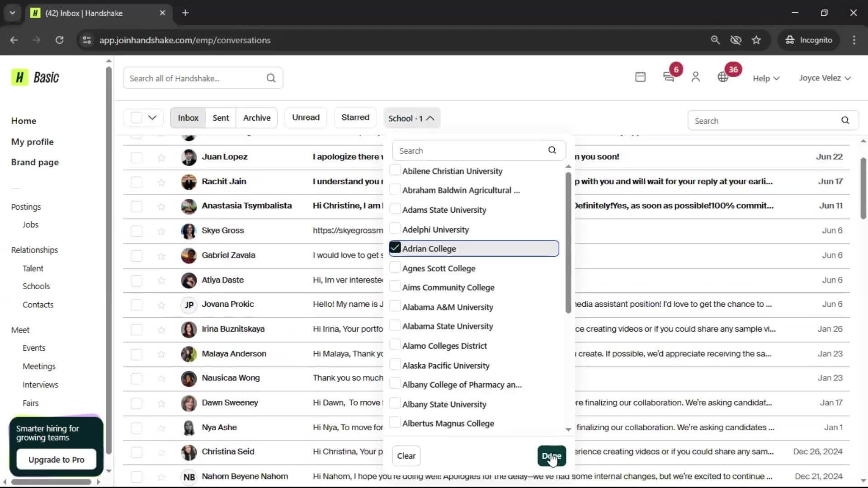Open Schools link in sidebar

tap(36, 286)
